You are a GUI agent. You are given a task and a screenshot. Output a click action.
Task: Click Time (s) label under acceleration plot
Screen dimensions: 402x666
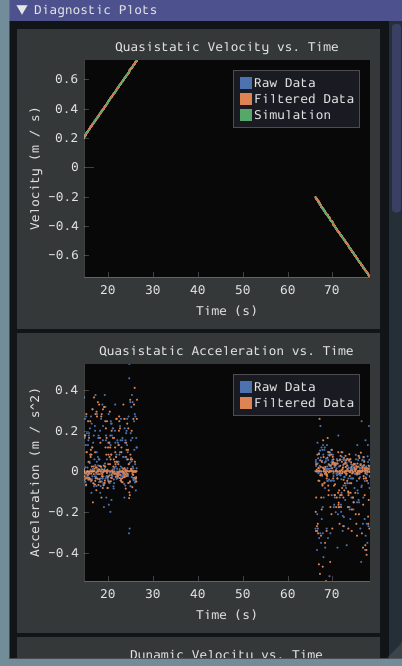(226, 615)
